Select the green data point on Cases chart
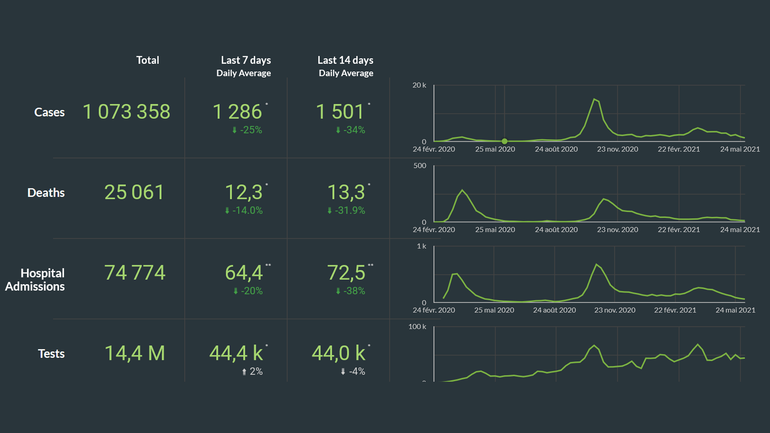Screen dimensions: 770x433 pos(504,141)
